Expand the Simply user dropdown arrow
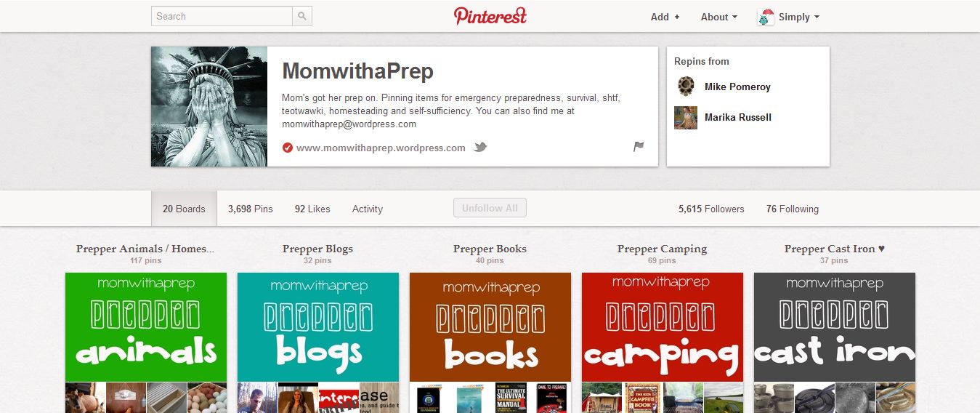This screenshot has width=980, height=413. tap(817, 17)
